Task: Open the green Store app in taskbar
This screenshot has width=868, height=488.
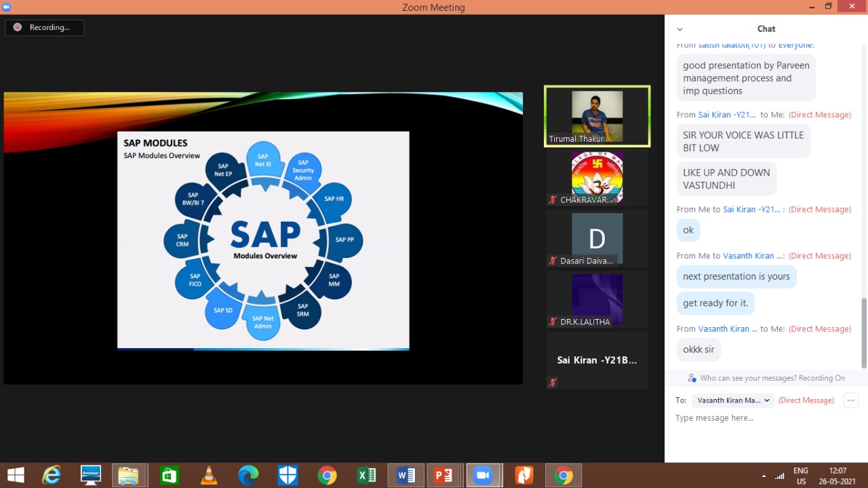Action: point(169,475)
